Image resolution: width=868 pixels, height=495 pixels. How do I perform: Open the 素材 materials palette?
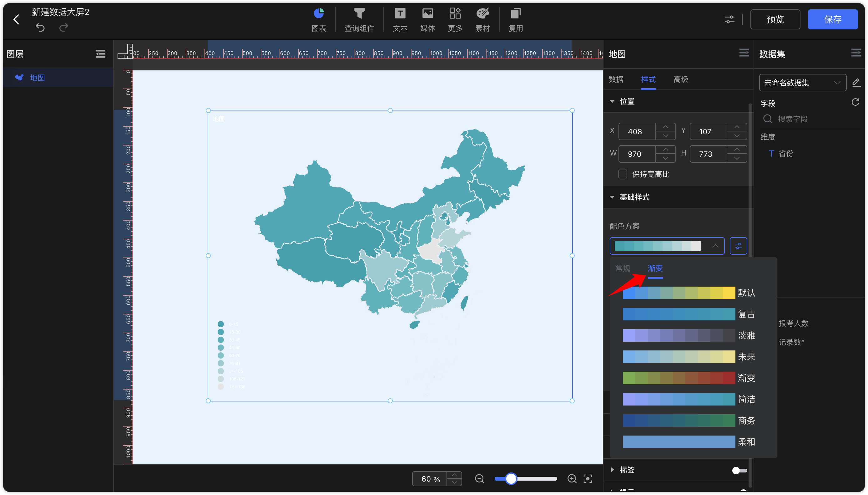pos(482,20)
